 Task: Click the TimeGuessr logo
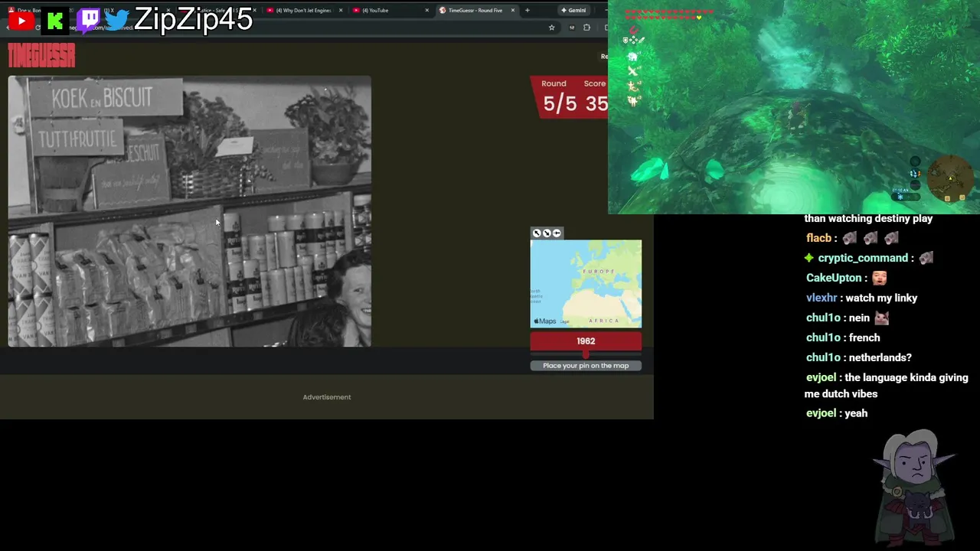click(41, 56)
